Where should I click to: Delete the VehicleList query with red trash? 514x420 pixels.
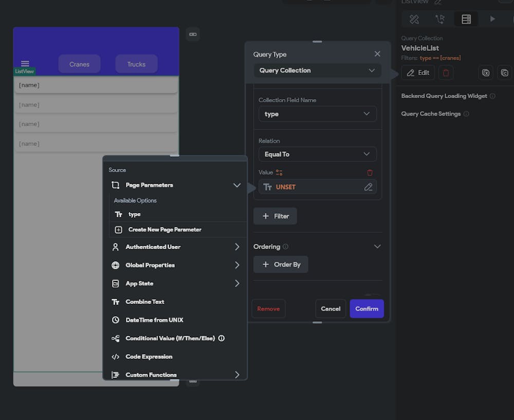(x=446, y=73)
